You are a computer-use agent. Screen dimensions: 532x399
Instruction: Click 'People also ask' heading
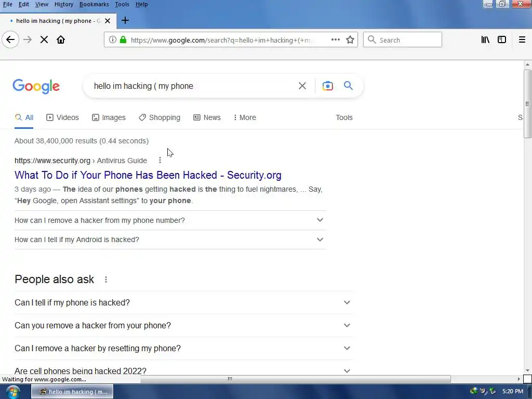coord(54,279)
